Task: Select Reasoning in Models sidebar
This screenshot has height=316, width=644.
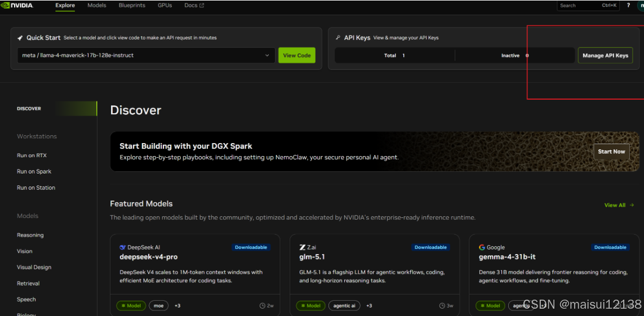Action: [30, 235]
